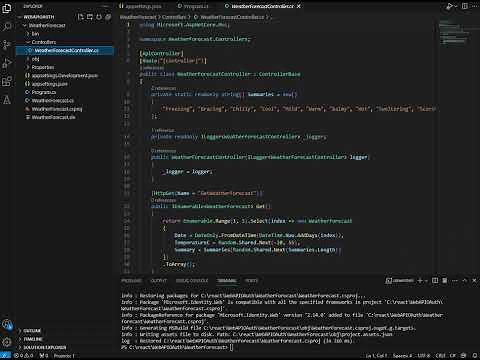The image size is (480, 360).
Task: Click the UTF-8 encoding in status bar
Action: [424, 356]
